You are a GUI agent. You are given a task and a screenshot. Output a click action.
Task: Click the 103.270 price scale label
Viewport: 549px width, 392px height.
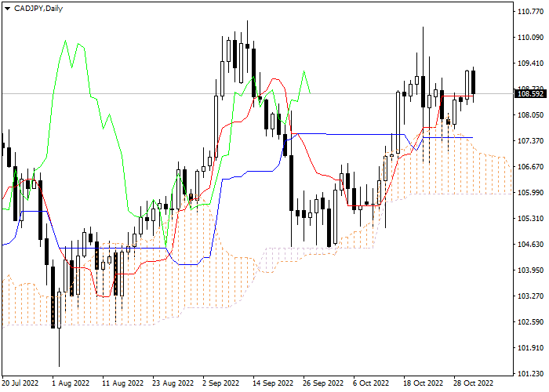530,296
